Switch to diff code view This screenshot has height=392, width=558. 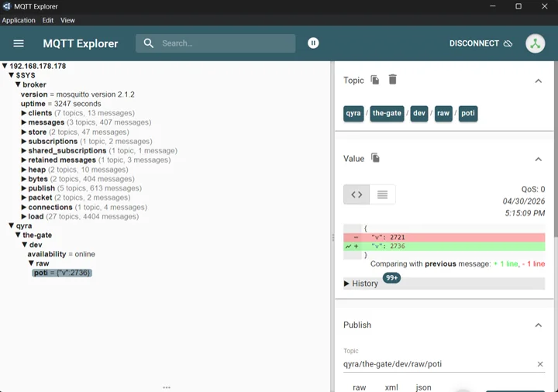point(356,194)
